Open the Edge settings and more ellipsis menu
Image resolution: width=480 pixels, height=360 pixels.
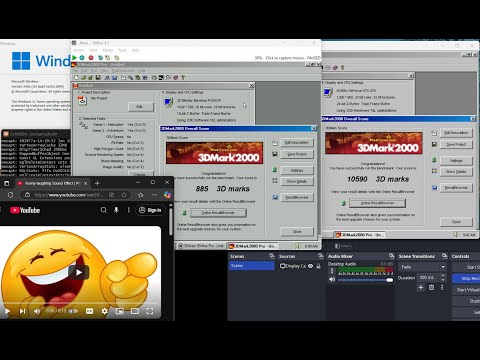tap(154, 195)
